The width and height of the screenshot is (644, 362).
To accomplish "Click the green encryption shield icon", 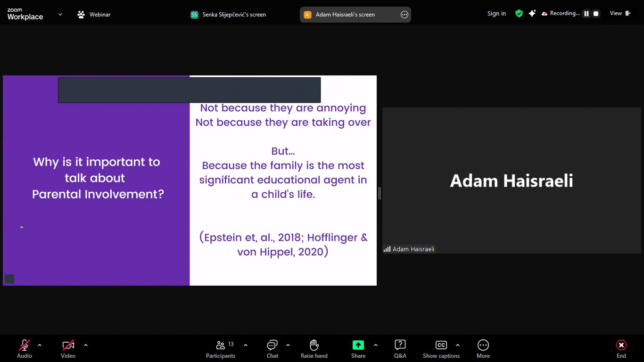I will click(519, 14).
